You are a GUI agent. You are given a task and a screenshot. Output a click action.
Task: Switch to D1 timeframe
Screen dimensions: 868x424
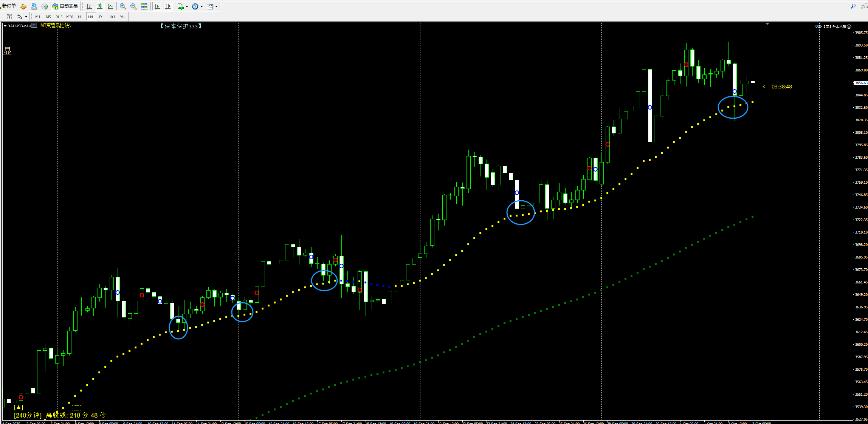click(x=101, y=17)
